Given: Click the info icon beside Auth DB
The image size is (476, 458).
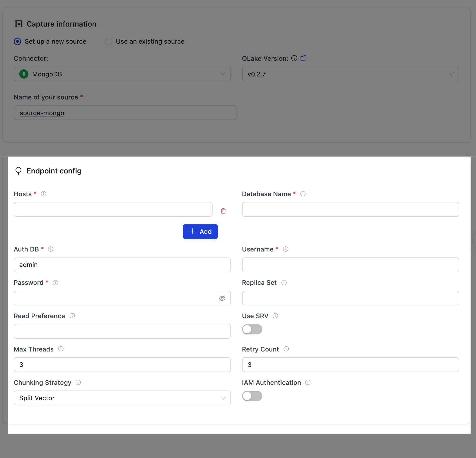Looking at the screenshot, I should pos(51,249).
